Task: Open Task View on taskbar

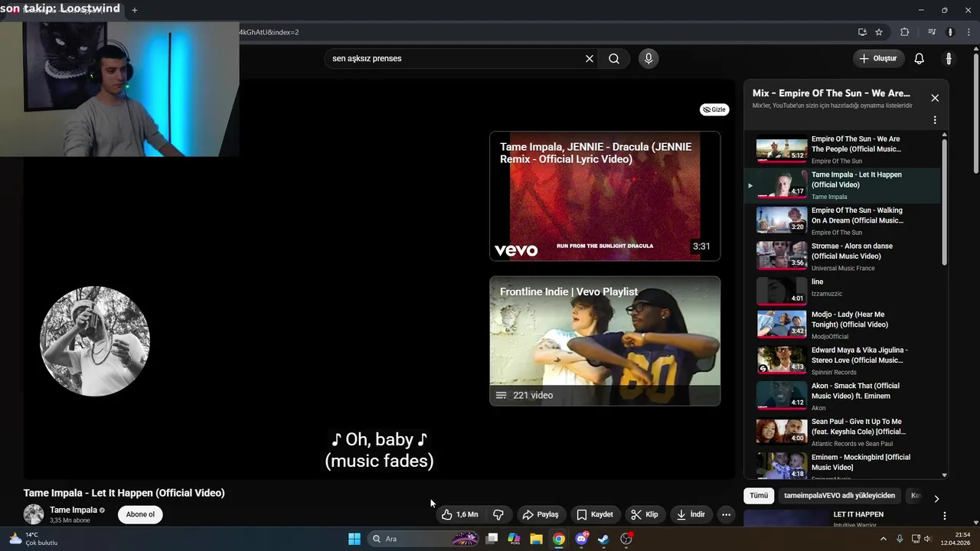Action: (492, 539)
